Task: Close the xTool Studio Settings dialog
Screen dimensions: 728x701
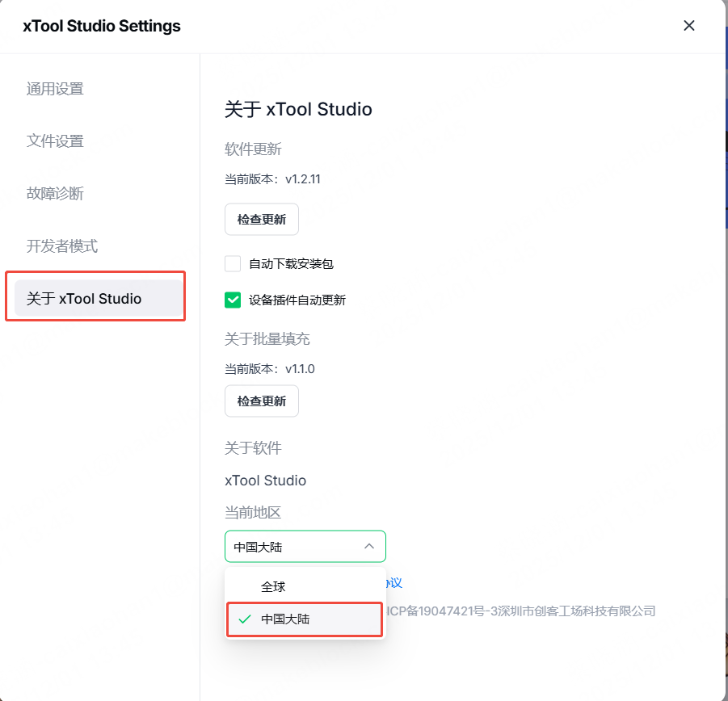Action: pos(689,26)
